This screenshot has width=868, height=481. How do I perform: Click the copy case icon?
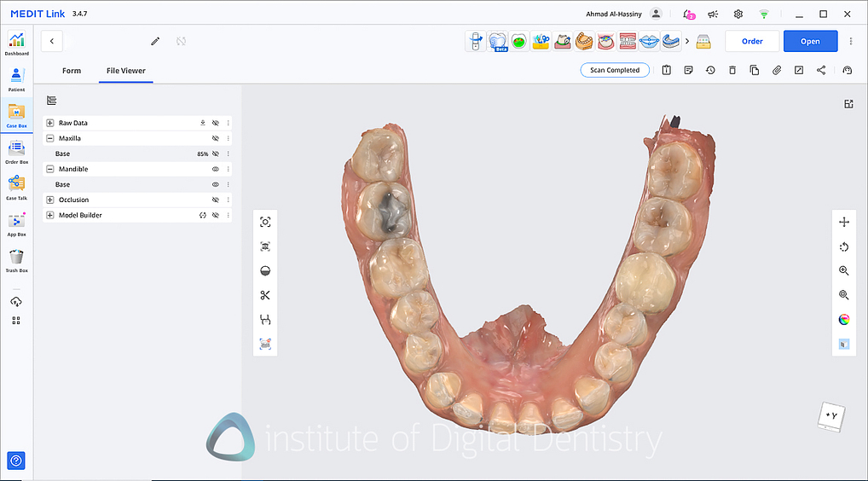pyautogui.click(x=755, y=70)
